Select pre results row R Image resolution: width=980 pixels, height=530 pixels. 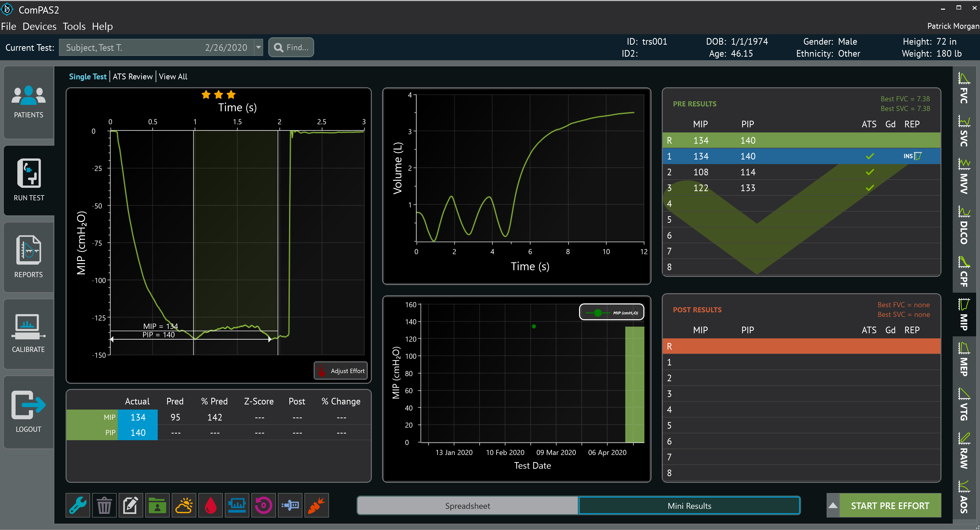click(x=801, y=140)
